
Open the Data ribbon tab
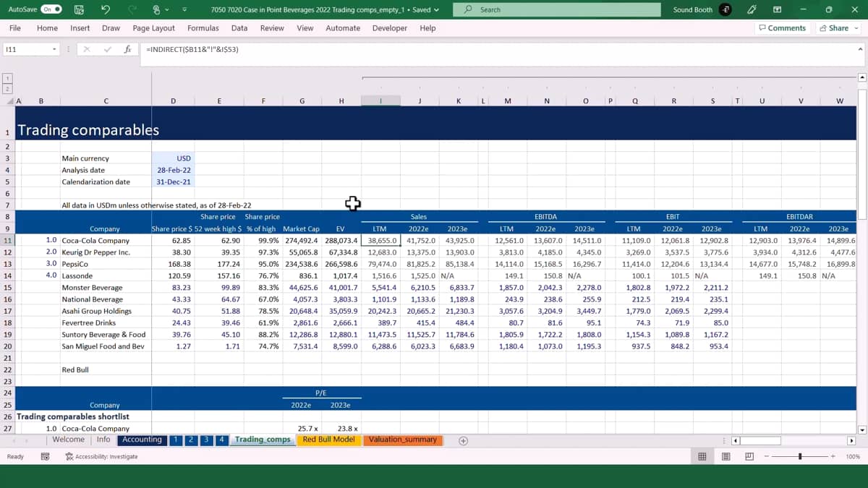point(239,28)
